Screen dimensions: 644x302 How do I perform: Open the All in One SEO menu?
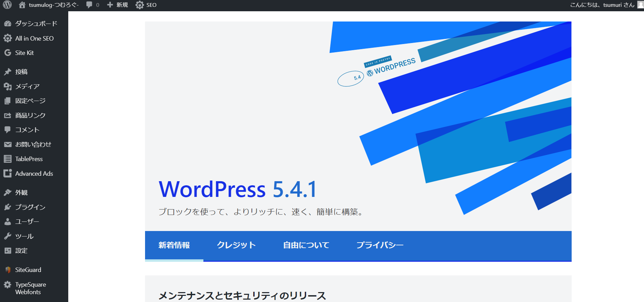[34, 38]
